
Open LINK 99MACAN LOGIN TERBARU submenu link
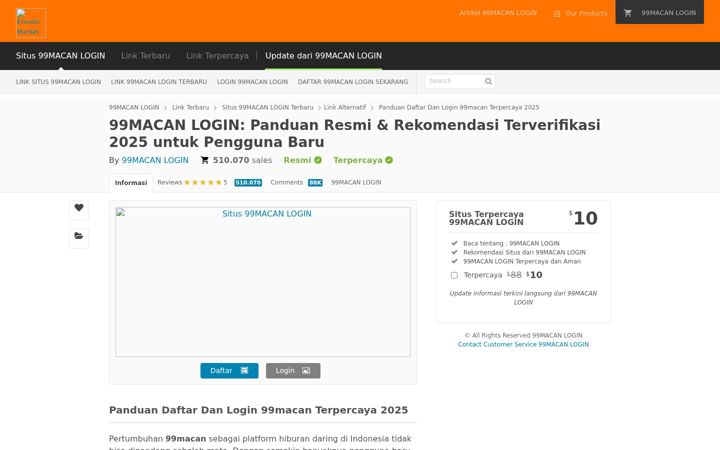tap(159, 82)
